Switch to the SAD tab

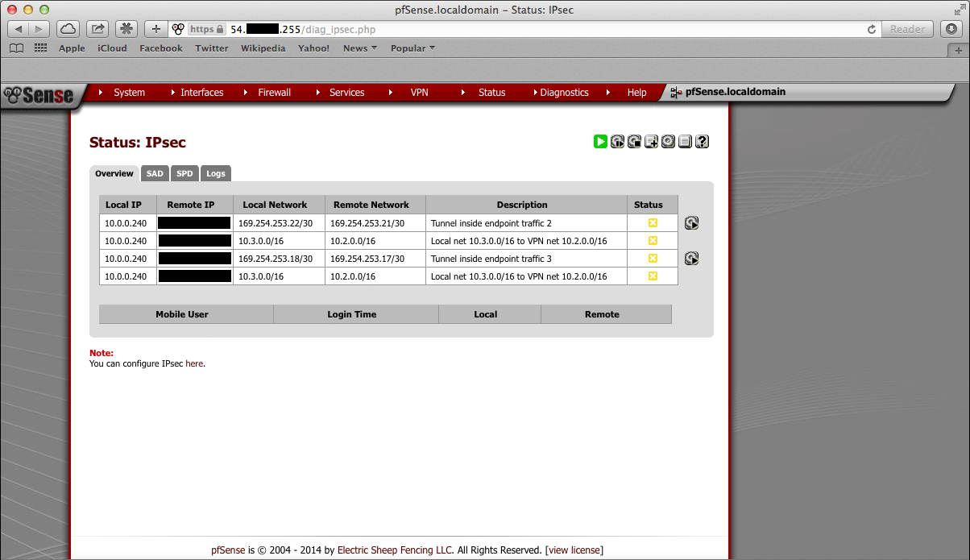click(155, 173)
